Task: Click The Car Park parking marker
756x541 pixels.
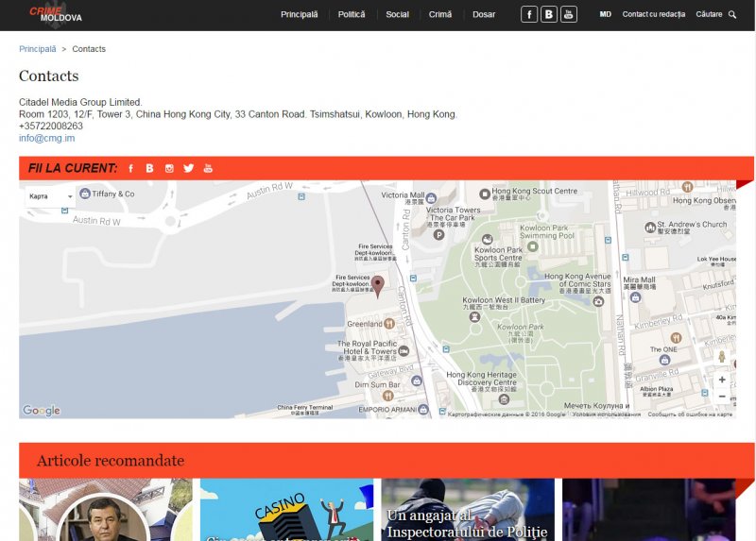Action: point(438,234)
